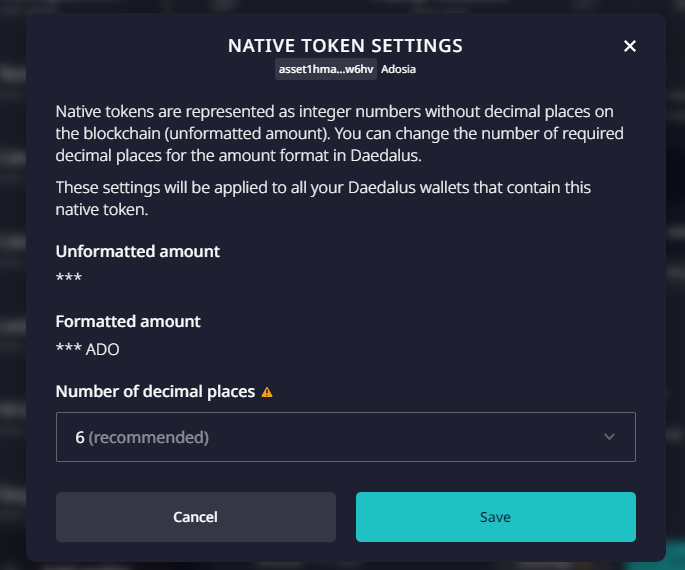The width and height of the screenshot is (685, 570).
Task: Select the Adosia token name
Action: [x=398, y=70]
